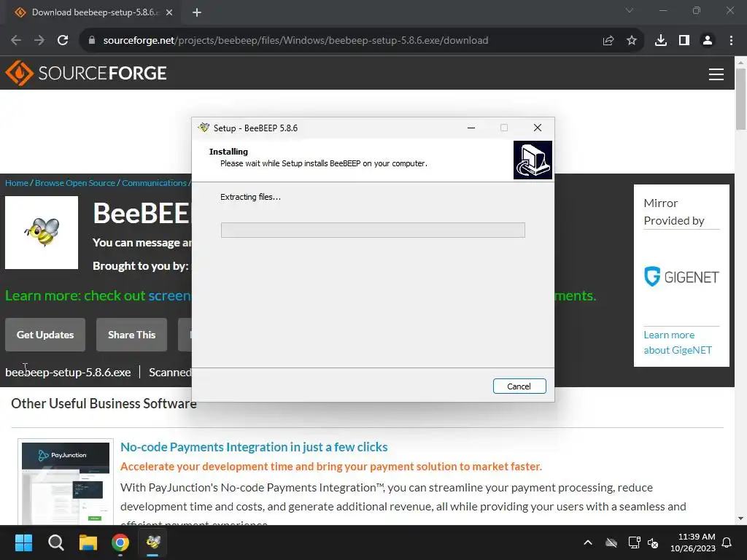
Task: Click the Share This button
Action: point(131,335)
